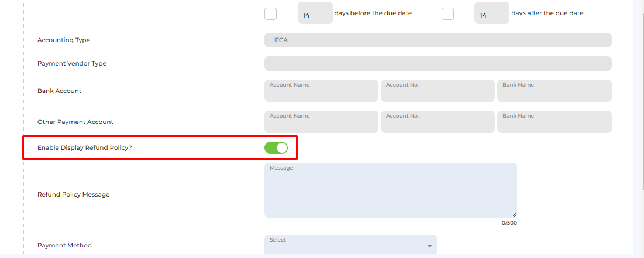The height and width of the screenshot is (258, 644).
Task: Click the 'days before the due date' text
Action: (x=373, y=13)
